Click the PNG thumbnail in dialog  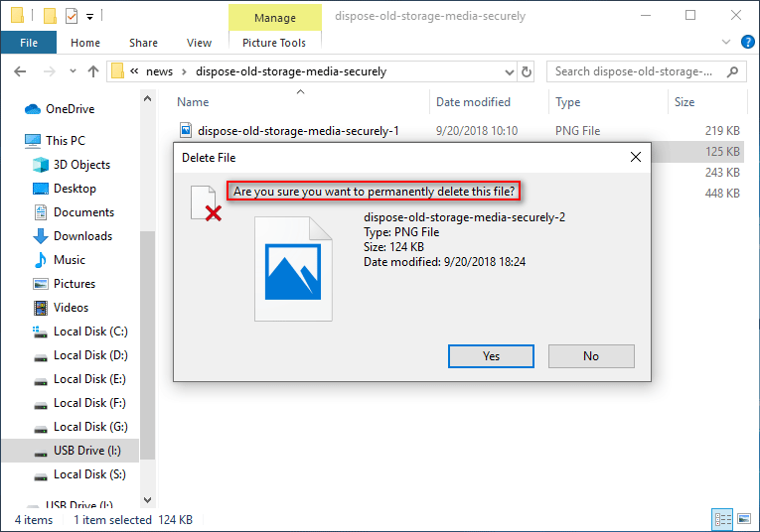coord(293,269)
